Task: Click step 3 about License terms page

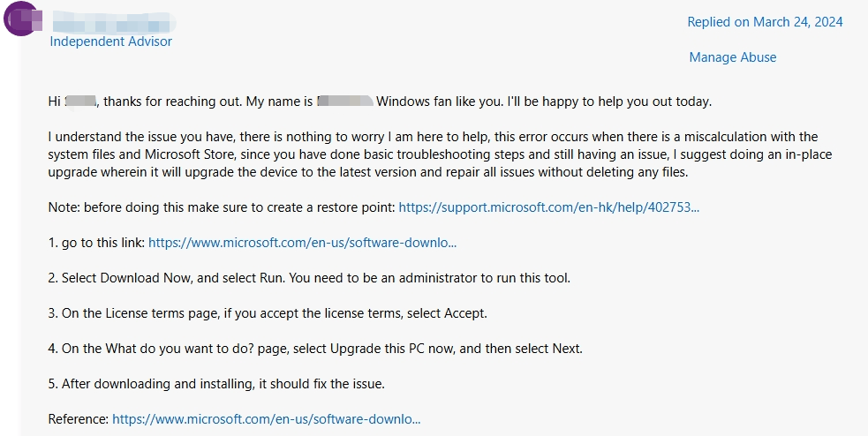Action: point(268,313)
